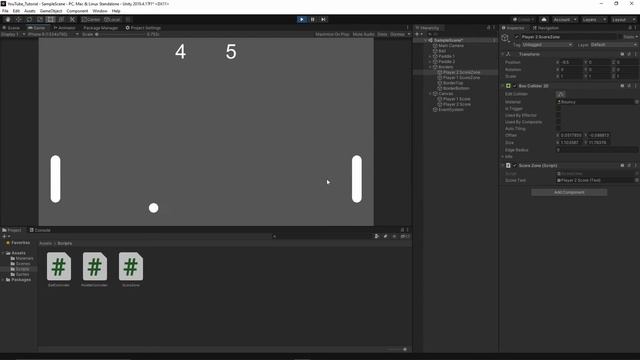640x360 pixels.
Task: Collapse the Canvas object in Hierarchy
Action: [430, 93]
